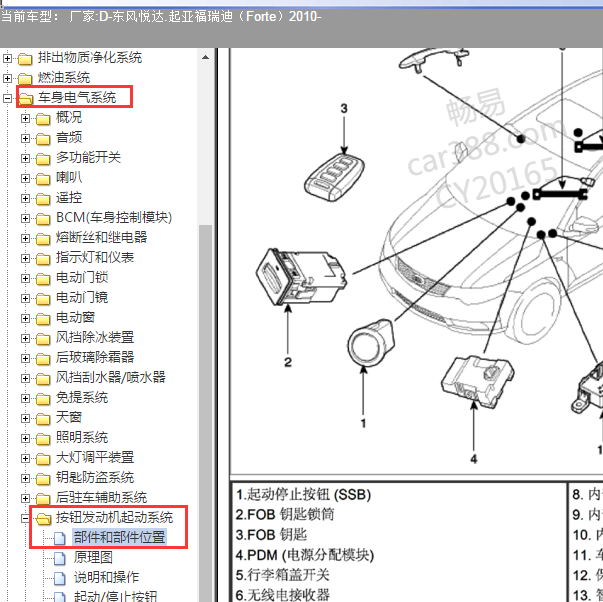Expand the 遥控 folder node
This screenshot has width=603, height=602.
(25, 198)
